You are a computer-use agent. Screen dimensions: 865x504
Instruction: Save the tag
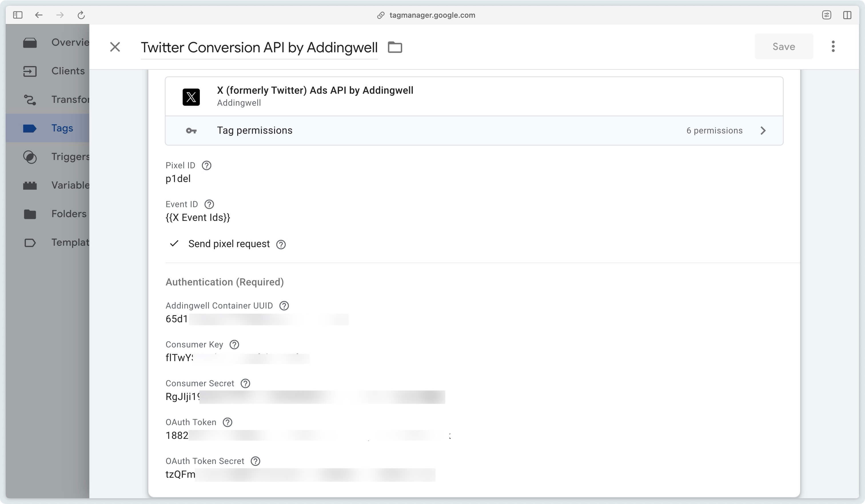click(784, 47)
